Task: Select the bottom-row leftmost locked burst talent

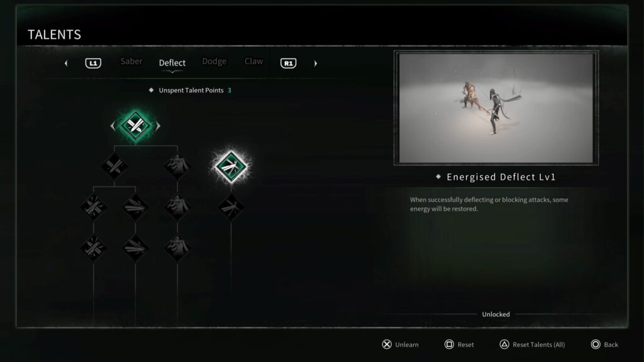Action: [94, 248]
